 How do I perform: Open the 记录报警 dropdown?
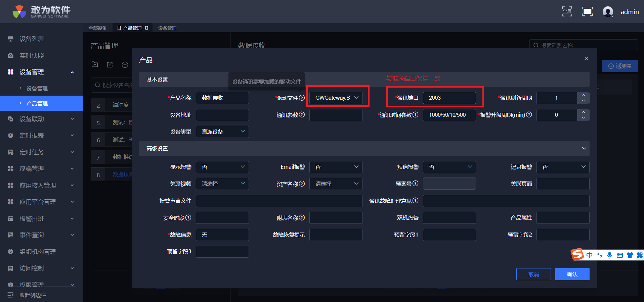563,167
